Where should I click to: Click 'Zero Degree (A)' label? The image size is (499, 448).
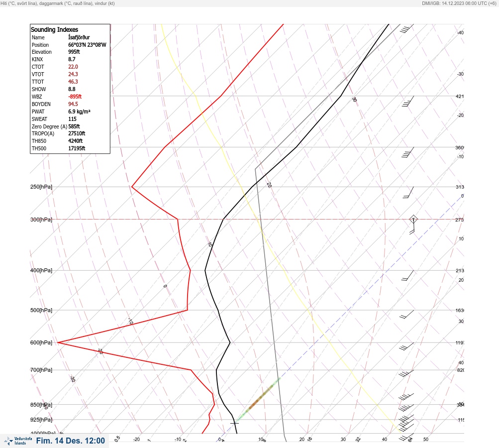click(x=49, y=126)
